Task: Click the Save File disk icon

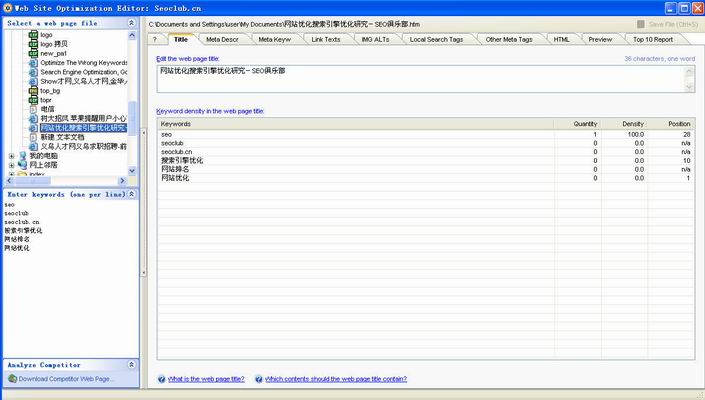Action: 641,24
